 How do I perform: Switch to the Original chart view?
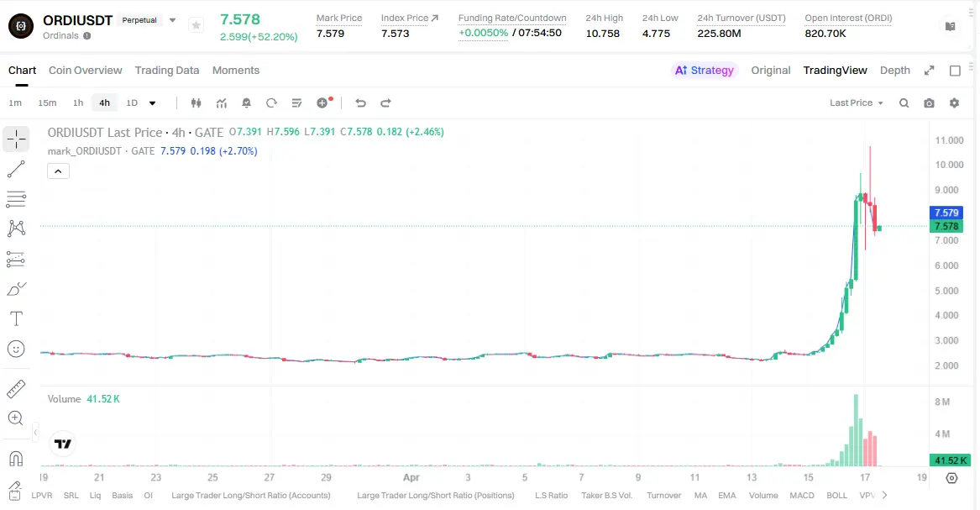coord(771,71)
